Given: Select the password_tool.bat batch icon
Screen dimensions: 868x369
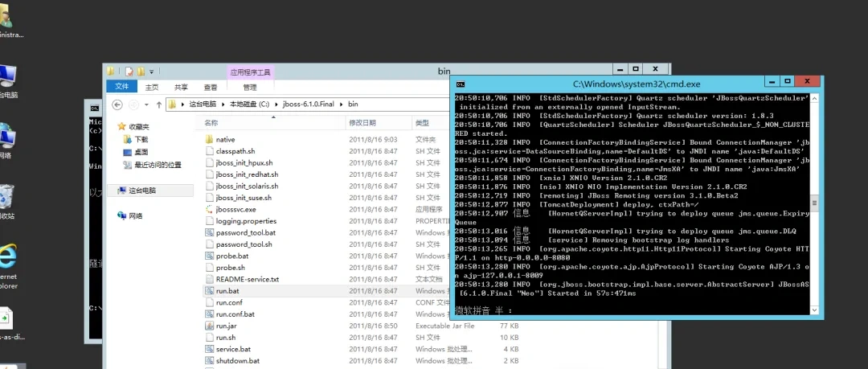Looking at the screenshot, I should pos(209,232).
